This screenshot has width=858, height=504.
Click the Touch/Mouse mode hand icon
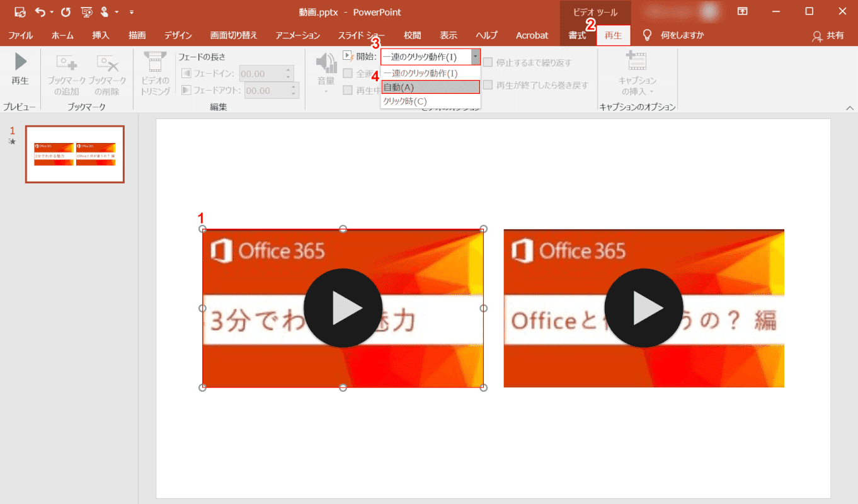(x=104, y=12)
